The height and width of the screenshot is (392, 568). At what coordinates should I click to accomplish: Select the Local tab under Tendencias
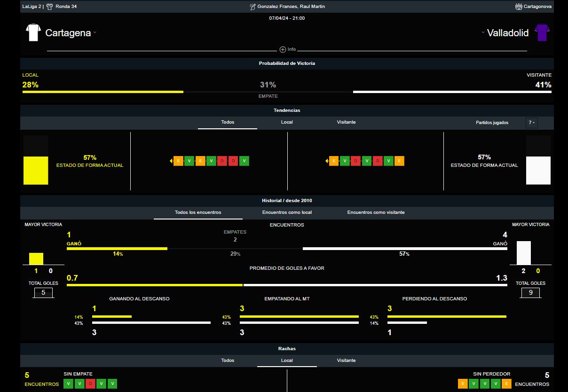[287, 122]
